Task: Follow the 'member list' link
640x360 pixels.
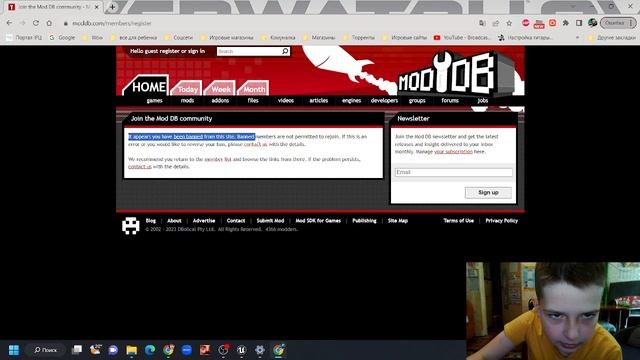Action: (x=218, y=159)
